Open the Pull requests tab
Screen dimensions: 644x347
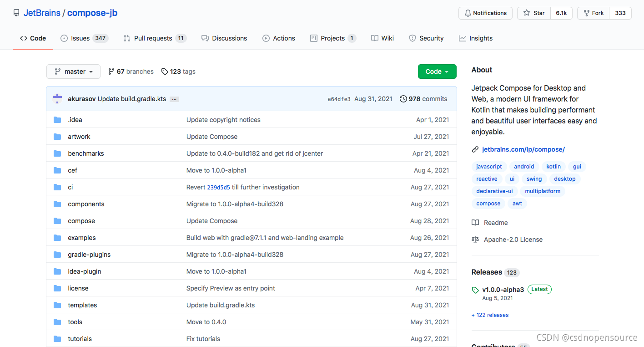pyautogui.click(x=155, y=38)
